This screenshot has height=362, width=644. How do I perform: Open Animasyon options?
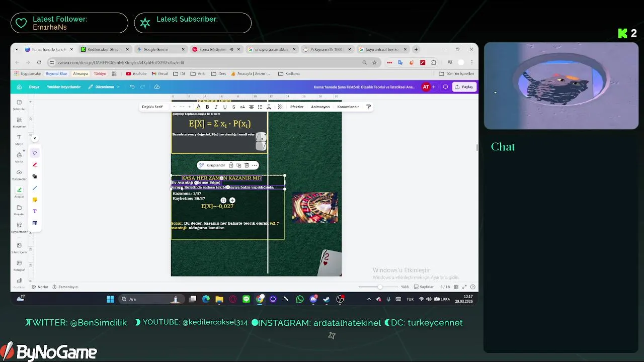(x=320, y=107)
